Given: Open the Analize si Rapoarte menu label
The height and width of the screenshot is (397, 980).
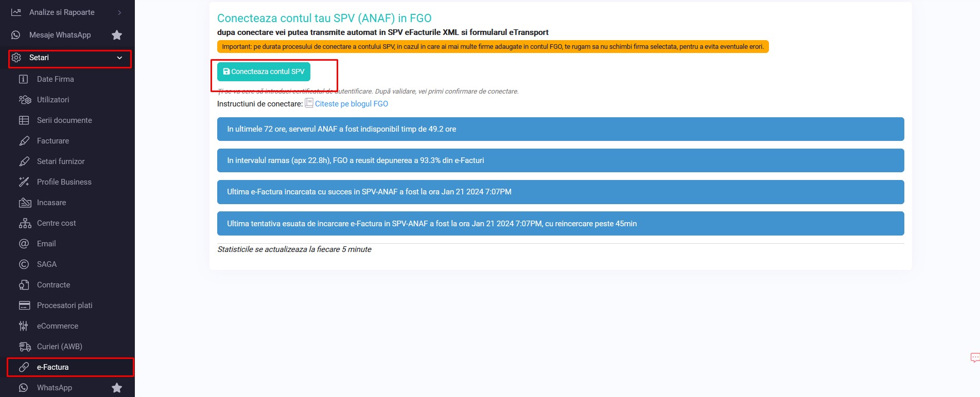Looking at the screenshot, I should coord(62,12).
